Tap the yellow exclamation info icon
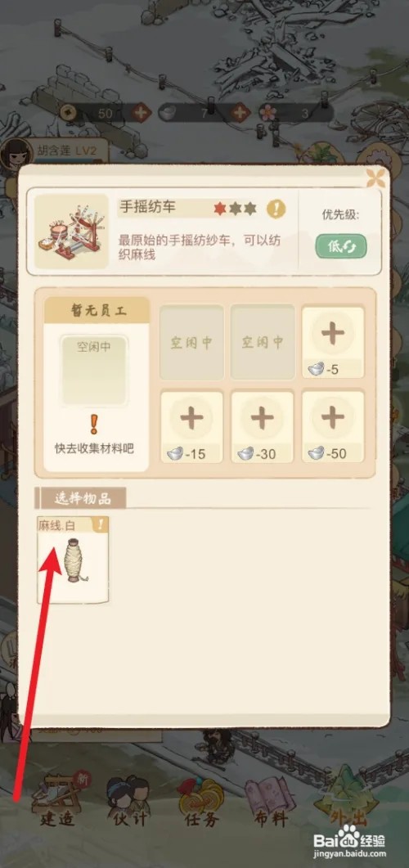 pos(276,209)
